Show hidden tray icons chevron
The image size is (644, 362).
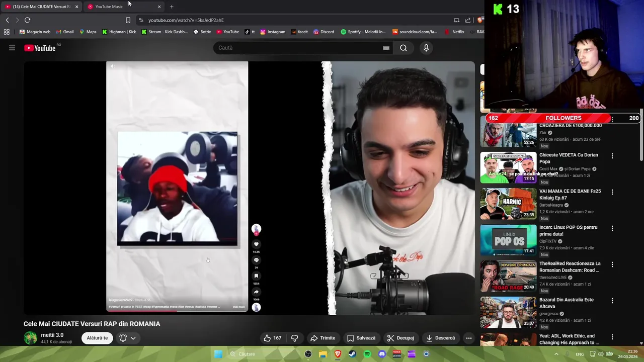(x=556, y=354)
